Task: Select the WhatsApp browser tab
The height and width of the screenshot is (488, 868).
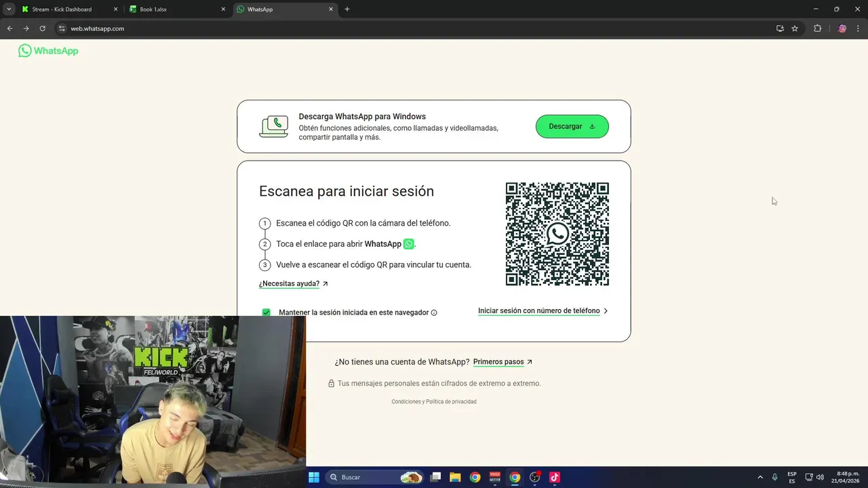Action: coord(285,9)
